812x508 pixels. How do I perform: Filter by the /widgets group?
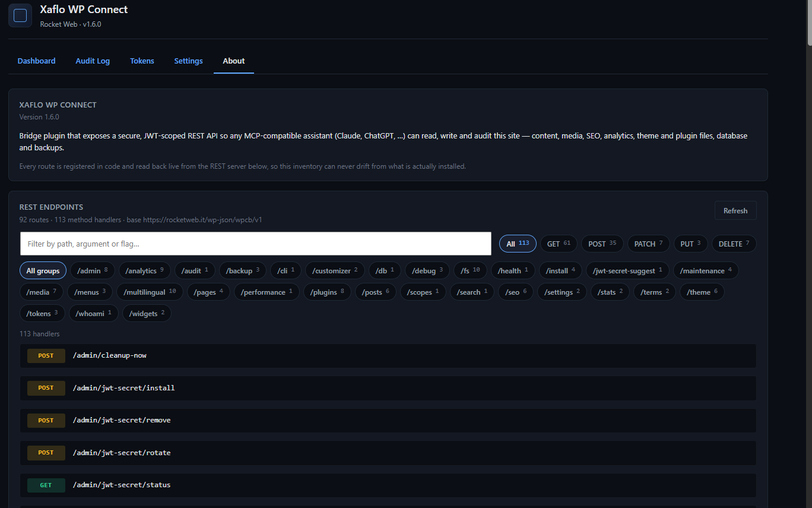click(147, 314)
